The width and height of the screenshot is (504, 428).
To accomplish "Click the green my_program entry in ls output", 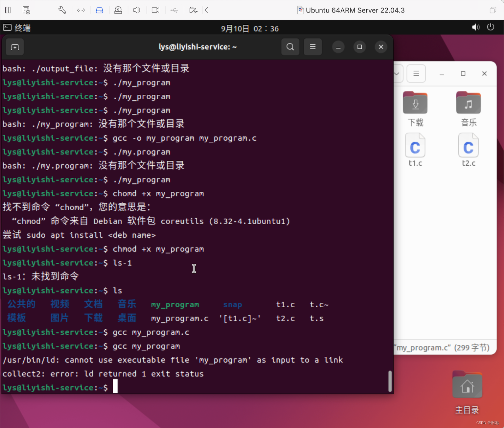I will click(x=175, y=305).
